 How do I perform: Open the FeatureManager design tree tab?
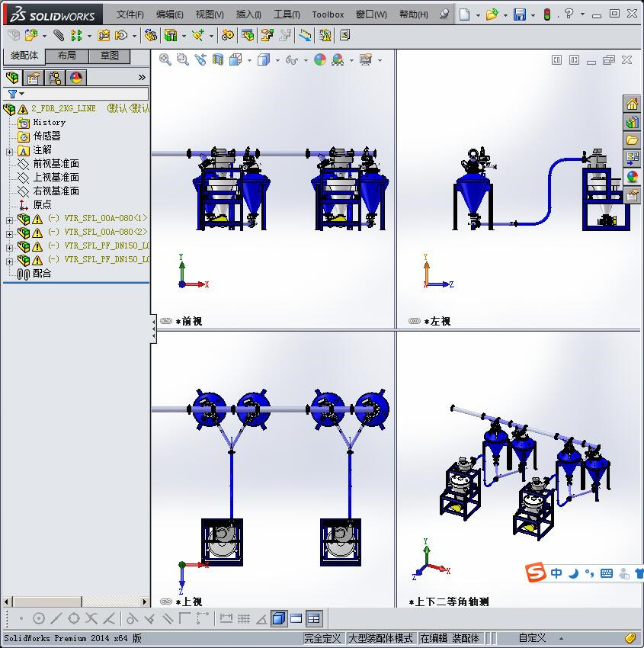pyautogui.click(x=12, y=77)
